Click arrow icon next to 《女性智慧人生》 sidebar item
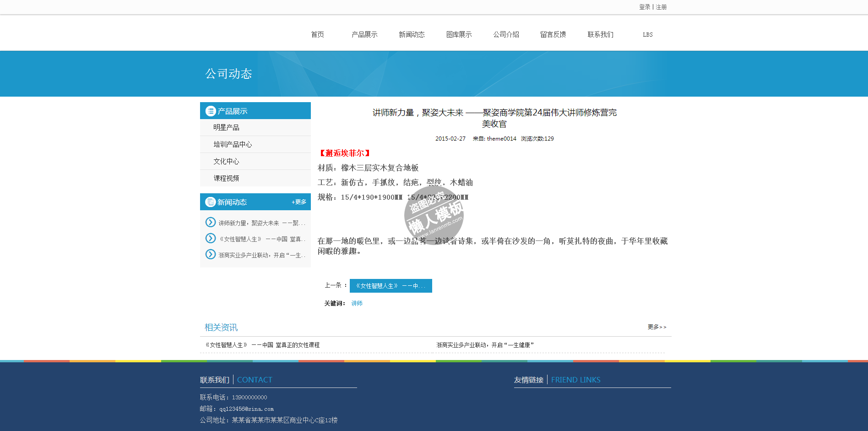Image resolution: width=868 pixels, height=431 pixels. (x=211, y=238)
